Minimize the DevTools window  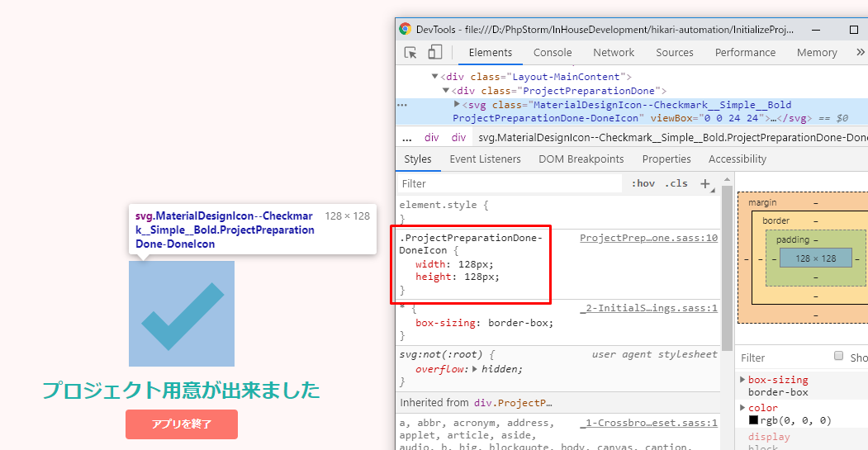coord(816,30)
